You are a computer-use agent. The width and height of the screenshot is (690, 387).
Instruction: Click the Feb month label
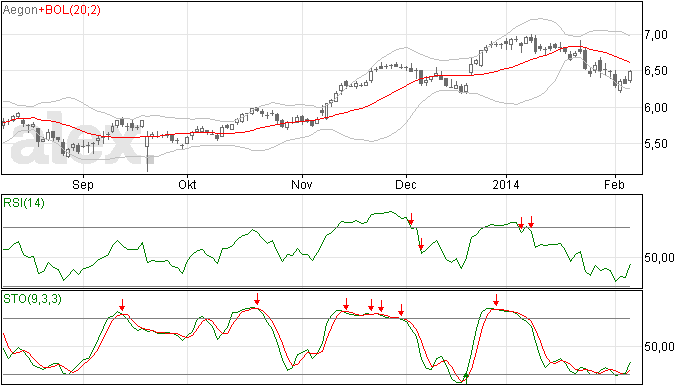point(614,184)
